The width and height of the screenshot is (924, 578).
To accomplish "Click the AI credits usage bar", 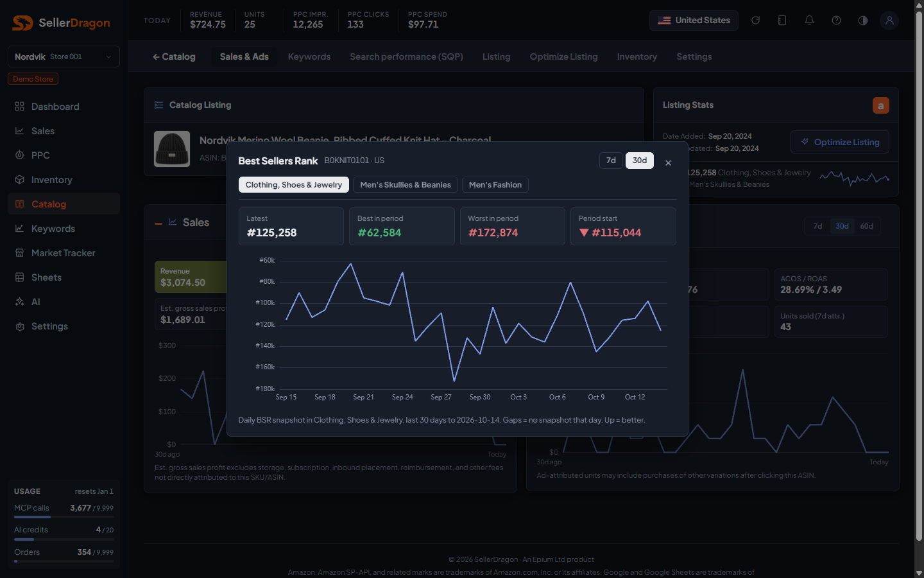I will 64,539.
